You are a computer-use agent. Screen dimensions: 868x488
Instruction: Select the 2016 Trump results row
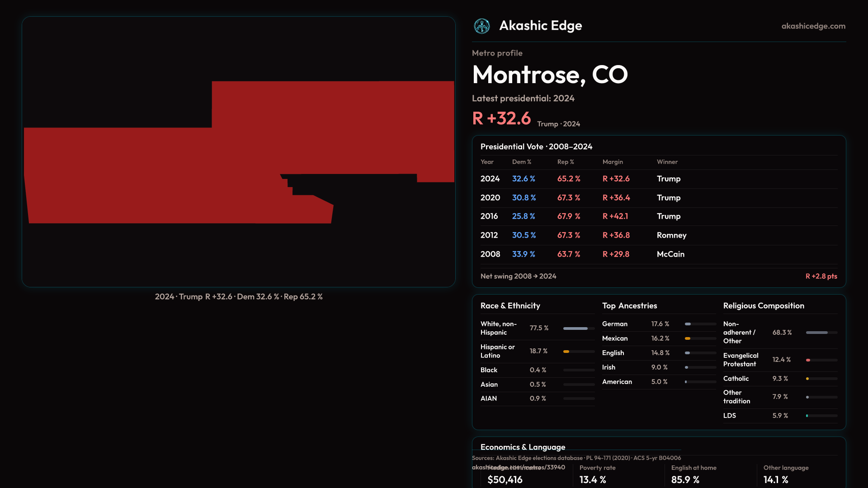click(x=658, y=216)
